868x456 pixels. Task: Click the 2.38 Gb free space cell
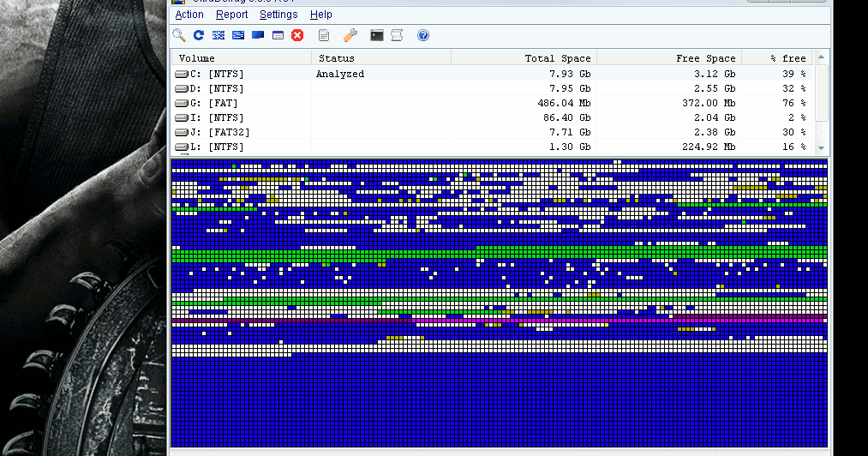(715, 132)
